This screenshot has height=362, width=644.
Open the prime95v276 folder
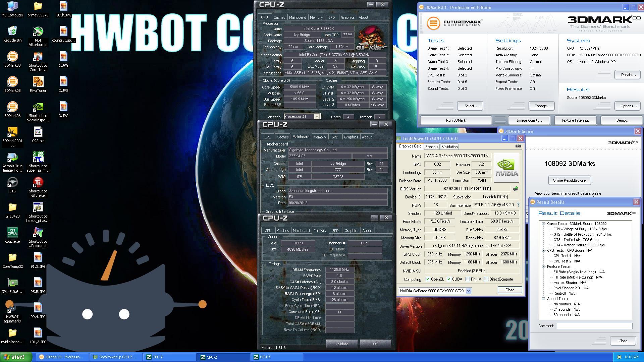click(x=38, y=9)
